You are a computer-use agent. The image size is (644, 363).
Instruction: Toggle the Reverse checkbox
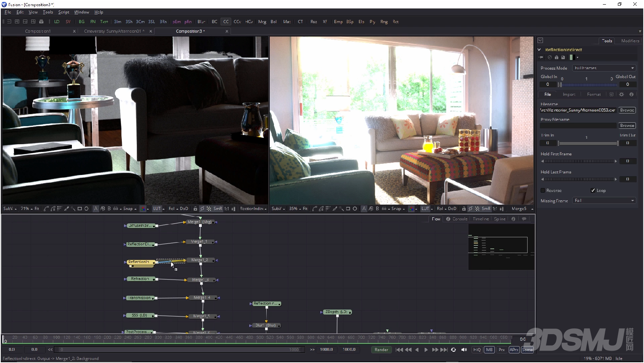543,191
